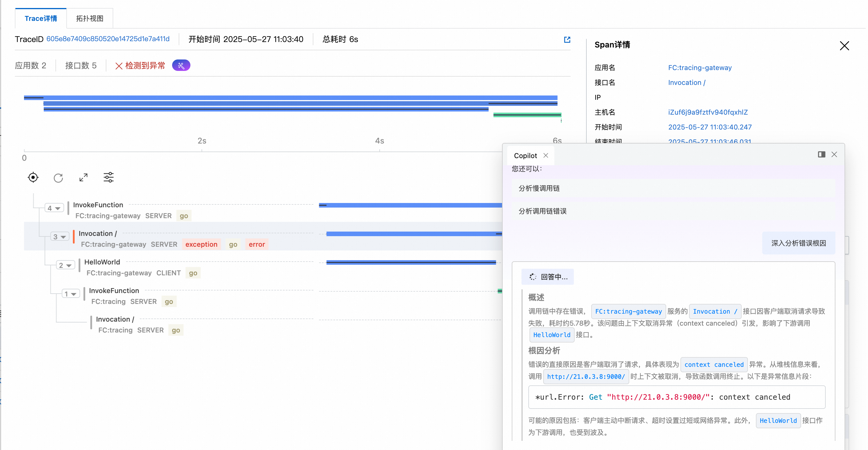Close the Span详情 panel

pos(844,46)
